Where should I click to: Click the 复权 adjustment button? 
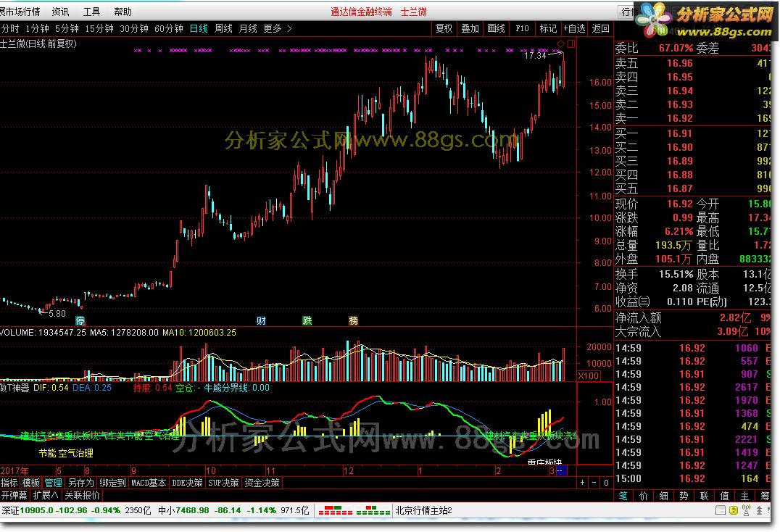[444, 28]
